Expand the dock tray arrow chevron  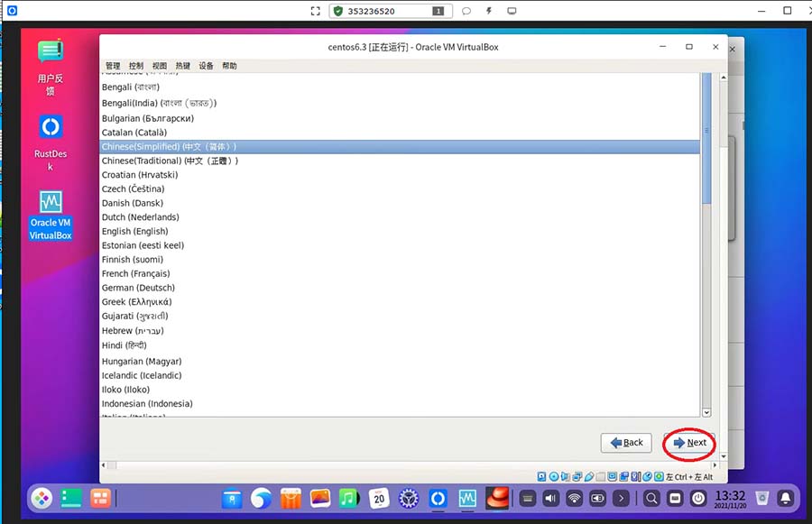coord(621,499)
